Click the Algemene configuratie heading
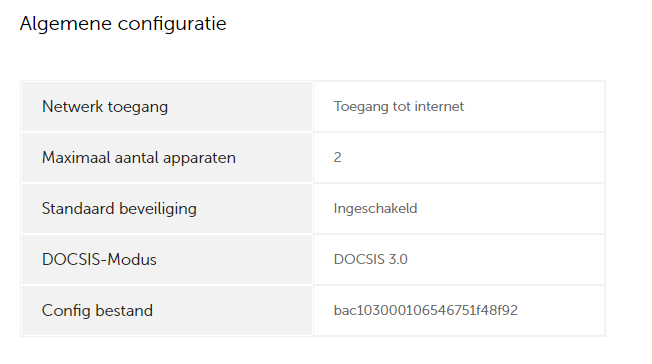652x364 pixels. click(123, 24)
